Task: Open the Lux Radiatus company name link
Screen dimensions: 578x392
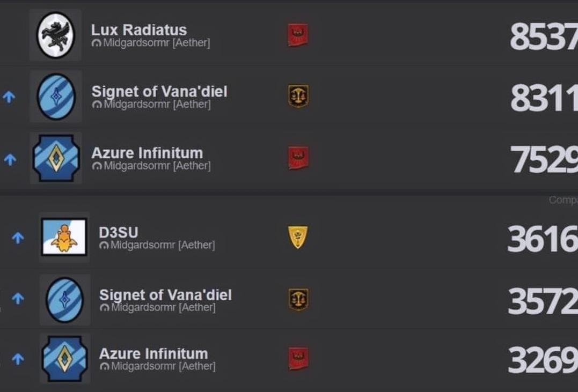Action: click(139, 30)
